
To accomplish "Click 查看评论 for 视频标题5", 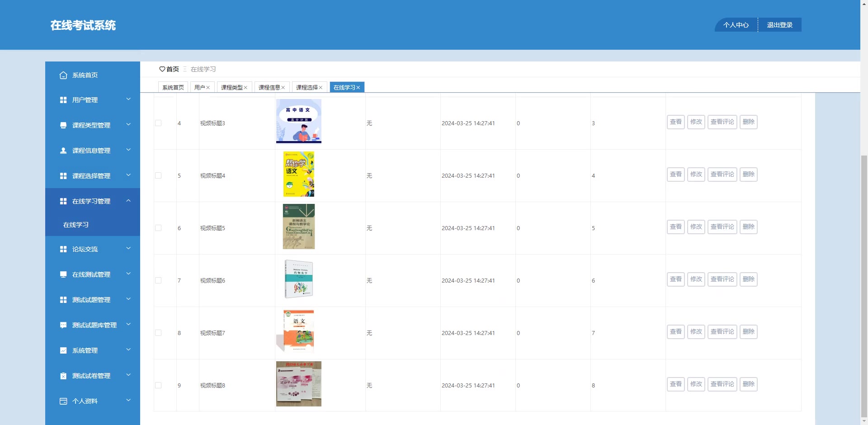I will point(722,227).
